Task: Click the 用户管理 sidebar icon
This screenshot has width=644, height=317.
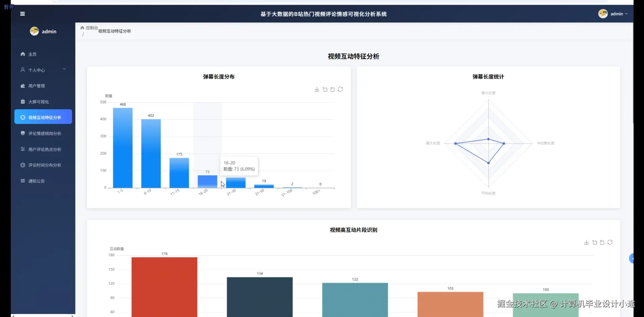Action: tap(22, 86)
